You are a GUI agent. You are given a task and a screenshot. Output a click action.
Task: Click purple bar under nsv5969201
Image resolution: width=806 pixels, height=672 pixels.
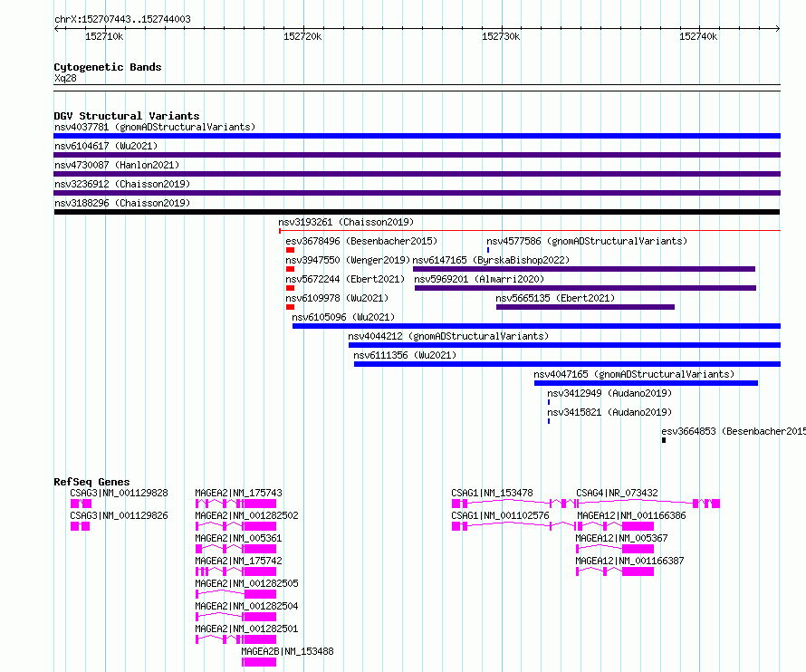(585, 288)
